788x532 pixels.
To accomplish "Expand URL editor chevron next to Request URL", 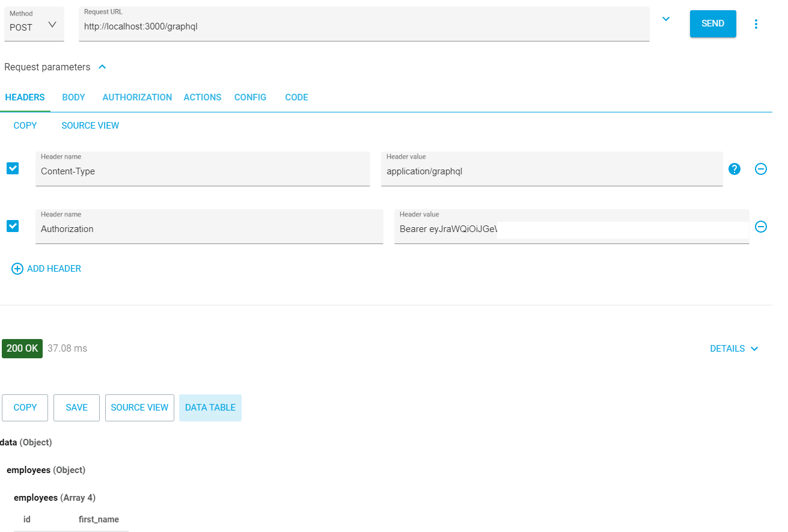I will pos(665,19).
